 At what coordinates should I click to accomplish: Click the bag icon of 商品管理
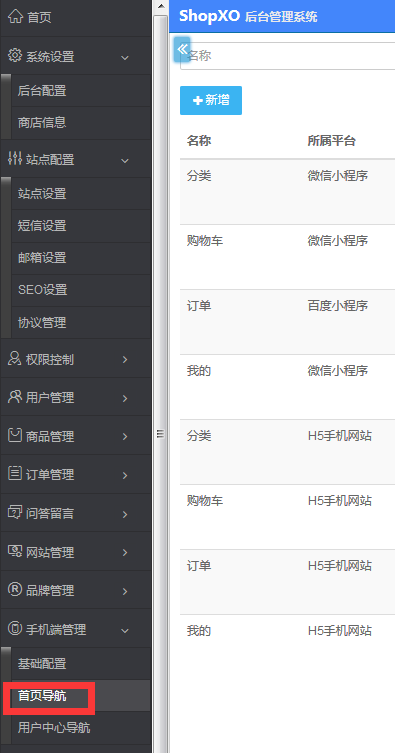click(x=15, y=435)
